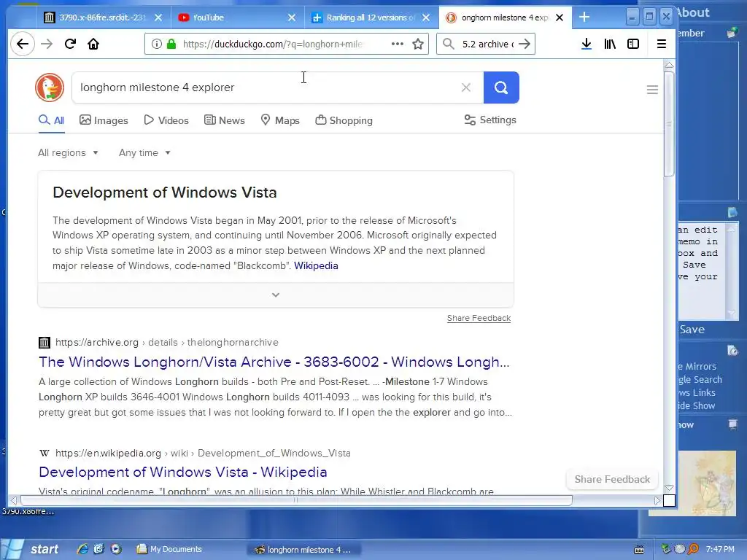Show site information for duckduckgo.com
The image size is (747, 560).
click(x=156, y=44)
